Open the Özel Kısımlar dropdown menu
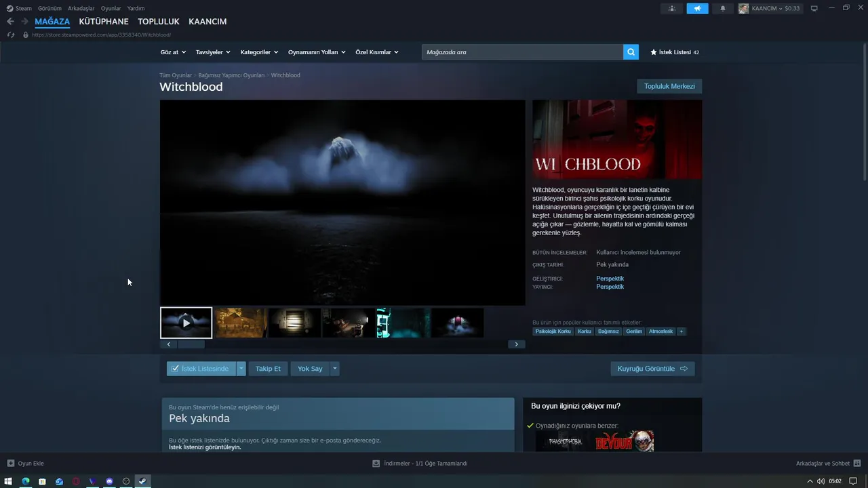Image resolution: width=868 pixels, height=488 pixels. pos(377,52)
